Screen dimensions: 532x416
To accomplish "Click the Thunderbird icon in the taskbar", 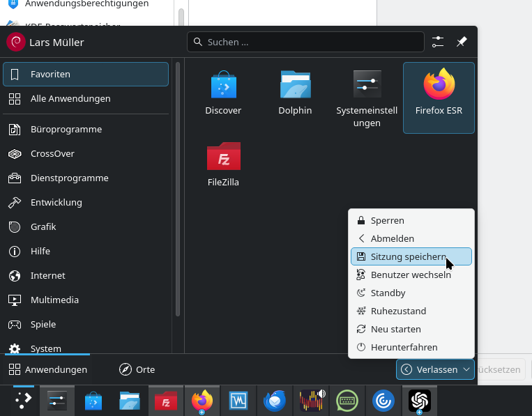I will click(x=274, y=401).
